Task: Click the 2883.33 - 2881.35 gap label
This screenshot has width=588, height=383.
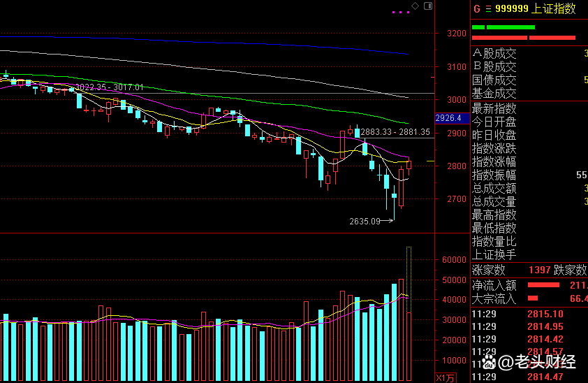Action: click(395, 131)
